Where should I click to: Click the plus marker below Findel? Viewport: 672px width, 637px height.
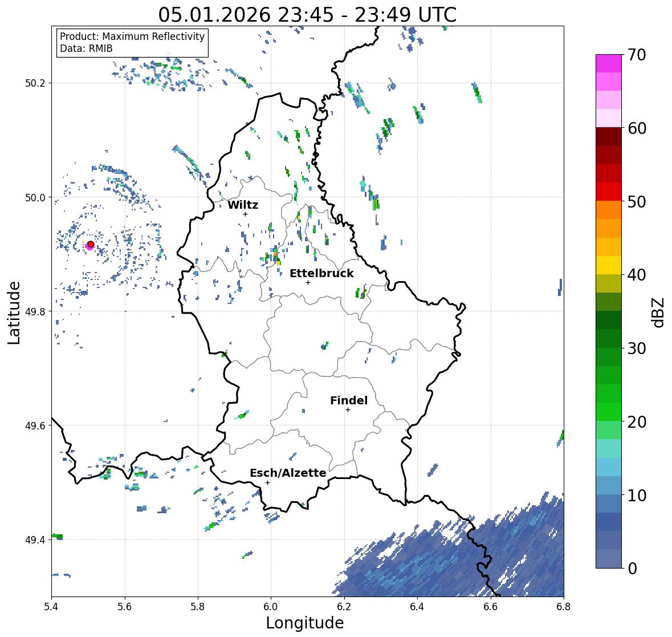click(348, 410)
